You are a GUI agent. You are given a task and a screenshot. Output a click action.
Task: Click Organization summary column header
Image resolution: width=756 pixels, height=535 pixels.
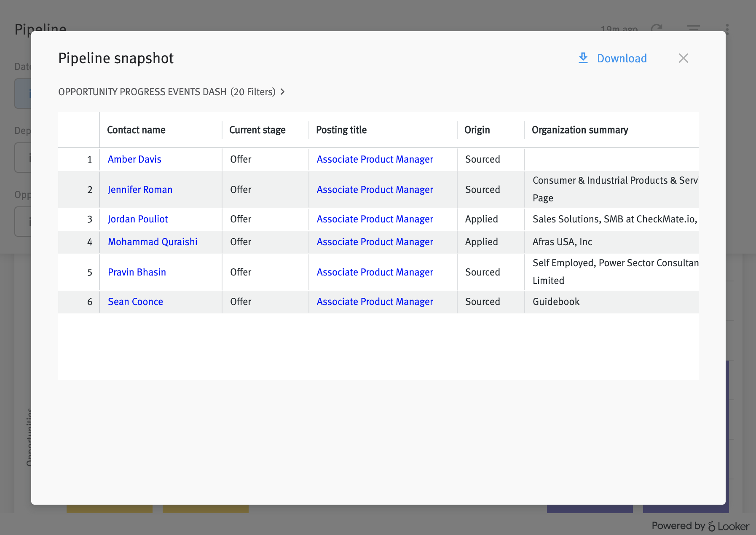point(580,130)
